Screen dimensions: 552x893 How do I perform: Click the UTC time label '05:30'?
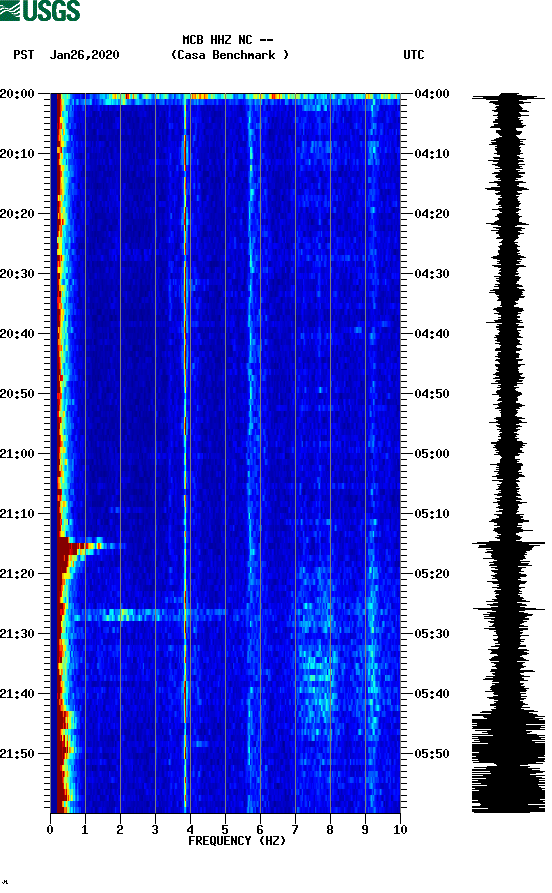coord(432,634)
